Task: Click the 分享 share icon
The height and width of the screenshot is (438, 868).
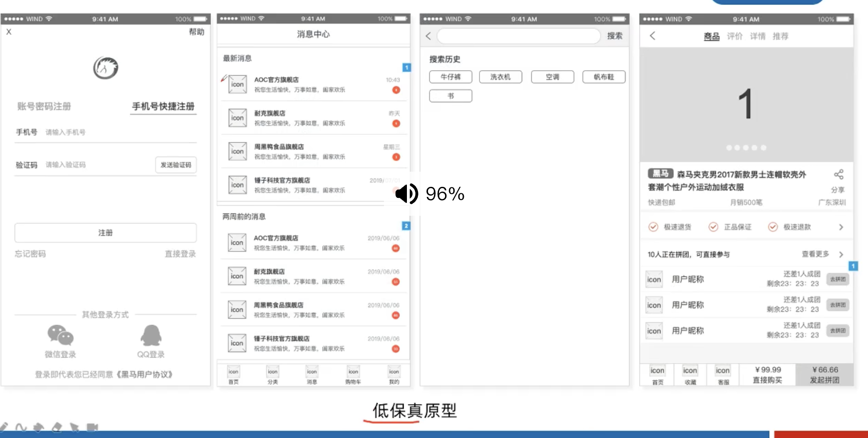Action: [x=839, y=174]
